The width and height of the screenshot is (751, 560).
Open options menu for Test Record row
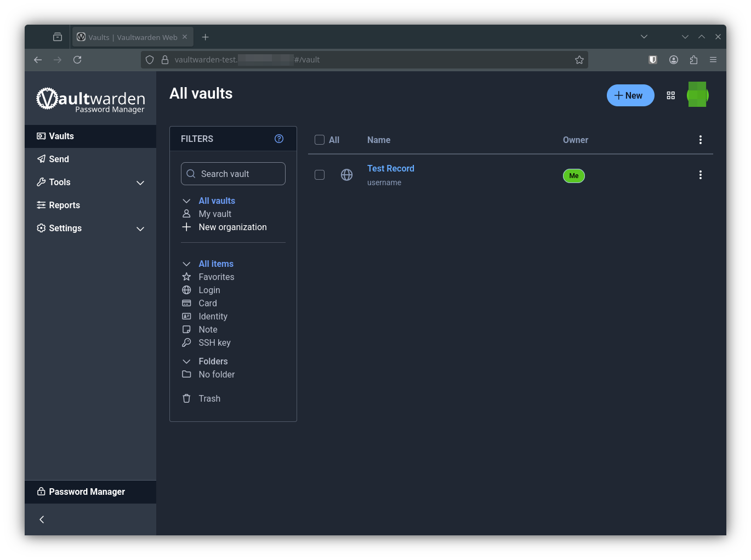point(700,175)
